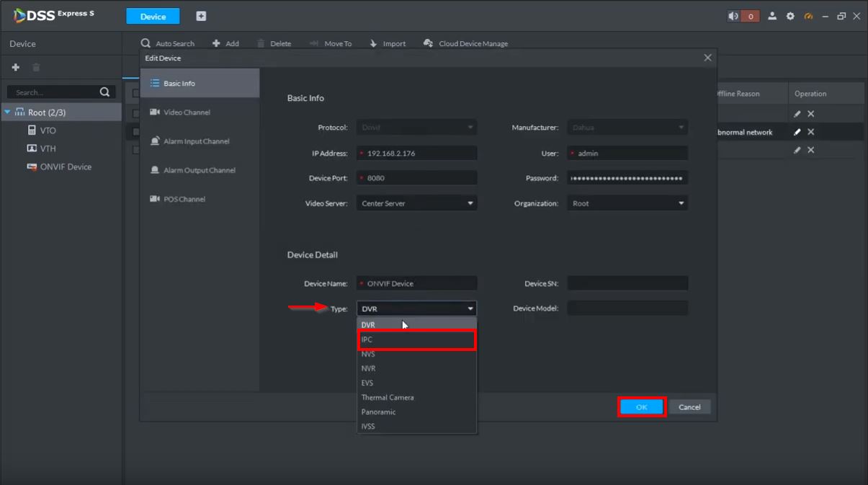This screenshot has height=485, width=868.
Task: Collapse the Root (2/3) tree node
Action: coord(8,112)
